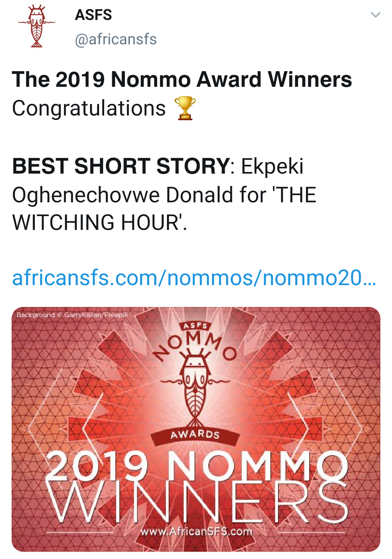Click the 'Background © GarryKillian/Freepik' image credit
This screenshot has width=392, height=559.
72,315
